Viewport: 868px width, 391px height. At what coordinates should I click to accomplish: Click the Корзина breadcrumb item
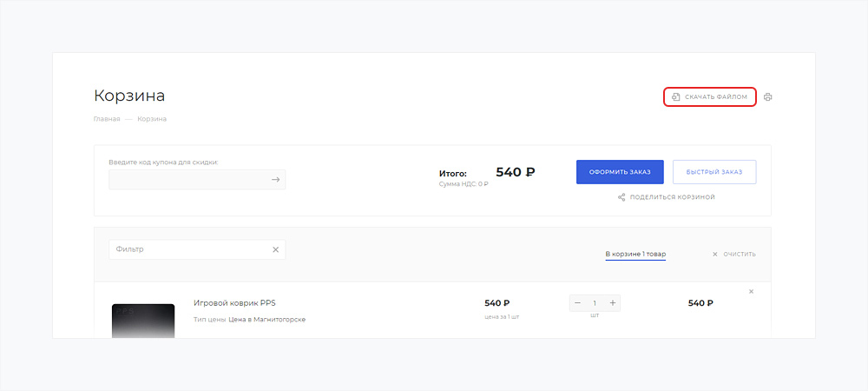pos(152,118)
